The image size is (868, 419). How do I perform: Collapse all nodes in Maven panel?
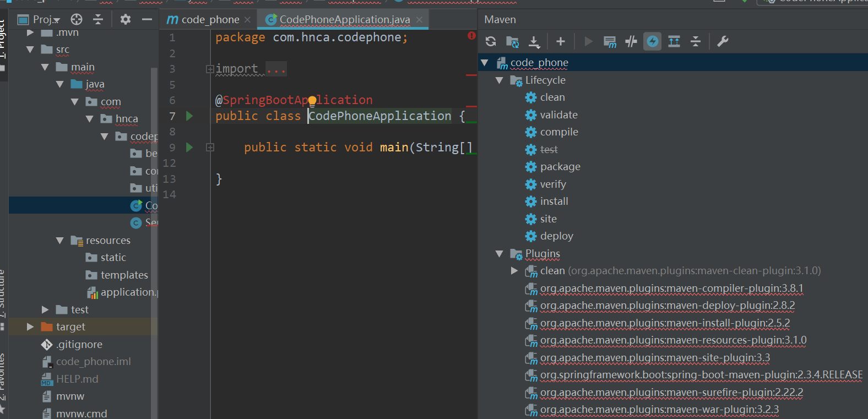point(696,41)
